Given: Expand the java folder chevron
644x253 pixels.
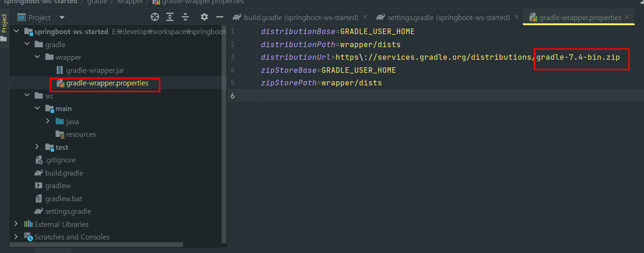Looking at the screenshot, I should 48,121.
